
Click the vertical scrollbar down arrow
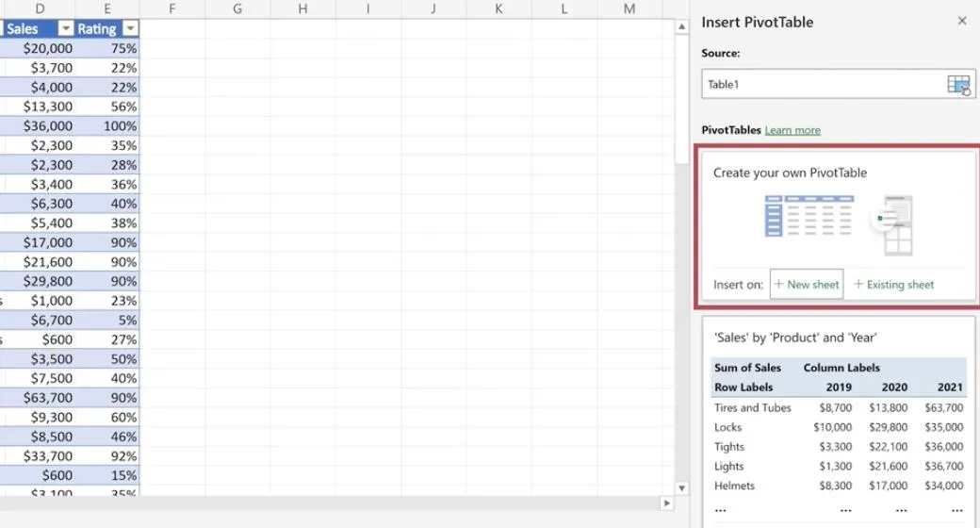[x=681, y=488]
